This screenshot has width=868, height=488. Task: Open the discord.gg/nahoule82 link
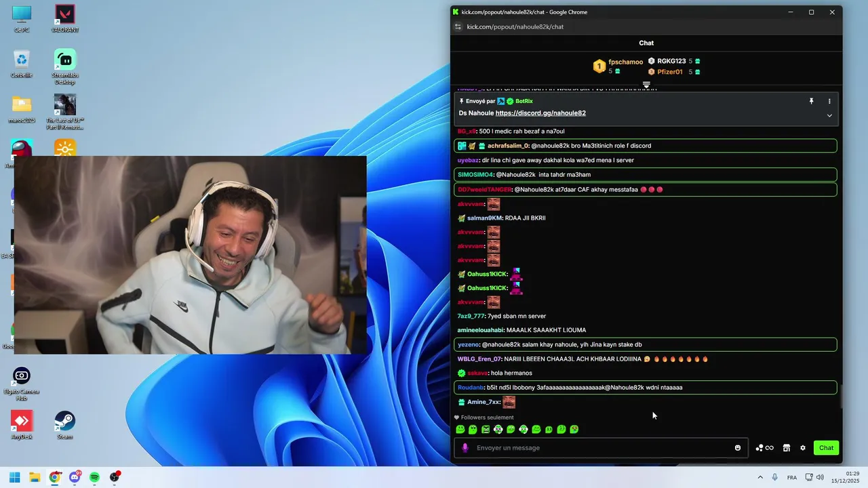pos(540,113)
